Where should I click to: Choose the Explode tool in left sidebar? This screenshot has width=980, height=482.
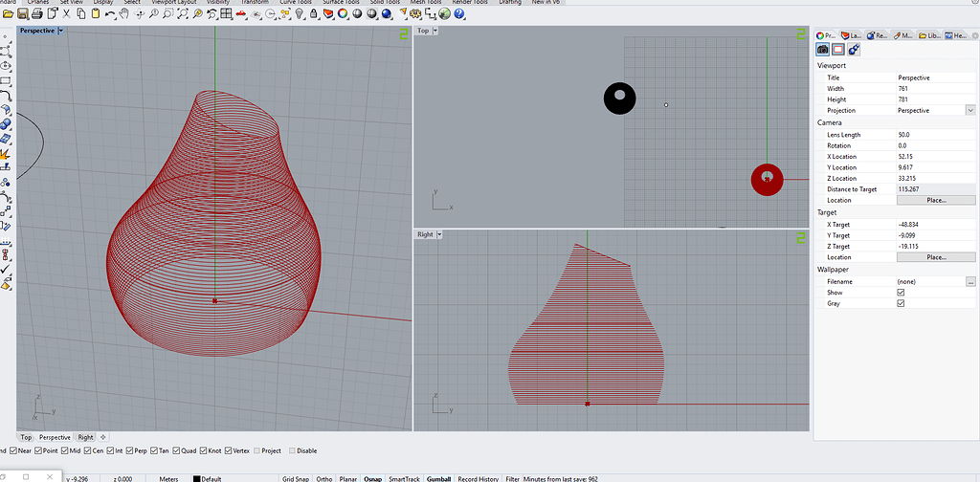(x=7, y=153)
